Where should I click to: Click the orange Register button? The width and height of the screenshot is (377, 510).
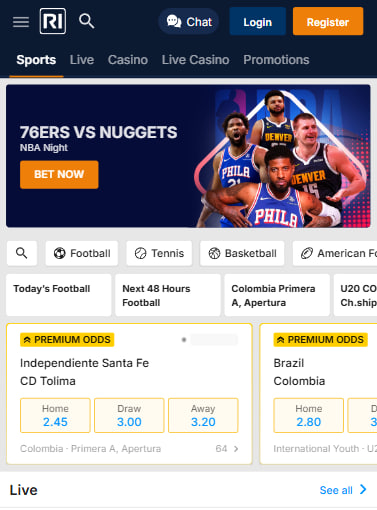point(328,22)
